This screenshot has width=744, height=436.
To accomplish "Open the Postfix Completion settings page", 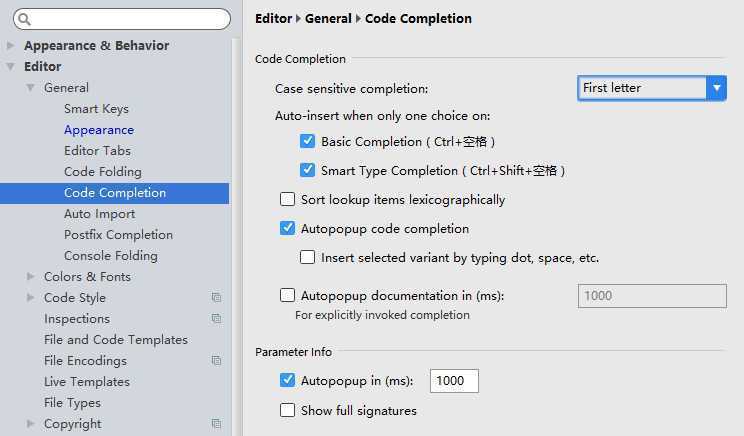I will [x=118, y=235].
